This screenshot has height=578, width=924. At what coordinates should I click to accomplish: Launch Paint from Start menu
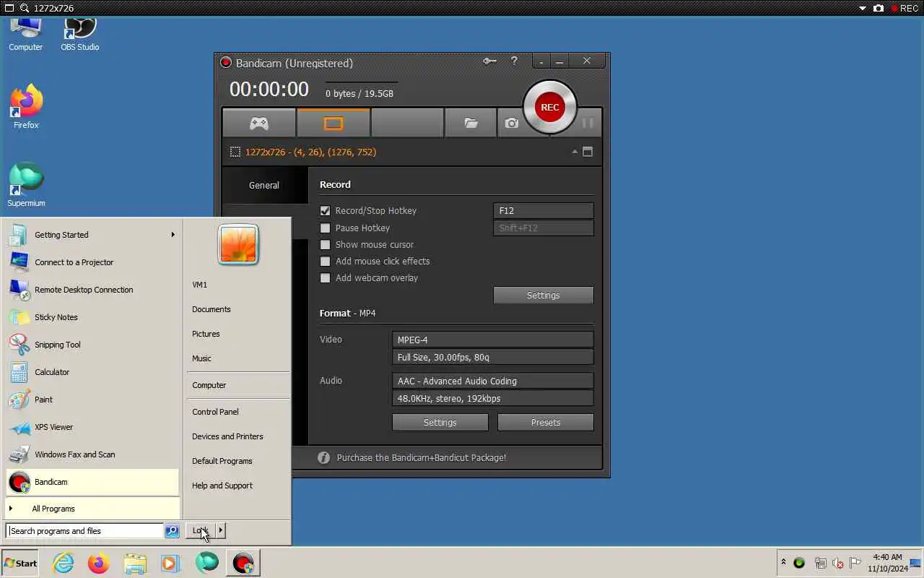pyautogui.click(x=92, y=400)
